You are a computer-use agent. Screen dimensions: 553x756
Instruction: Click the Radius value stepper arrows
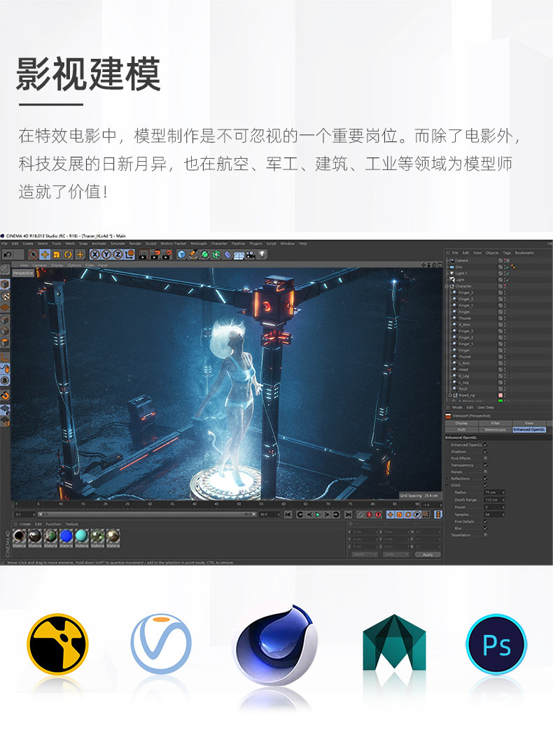(503, 492)
